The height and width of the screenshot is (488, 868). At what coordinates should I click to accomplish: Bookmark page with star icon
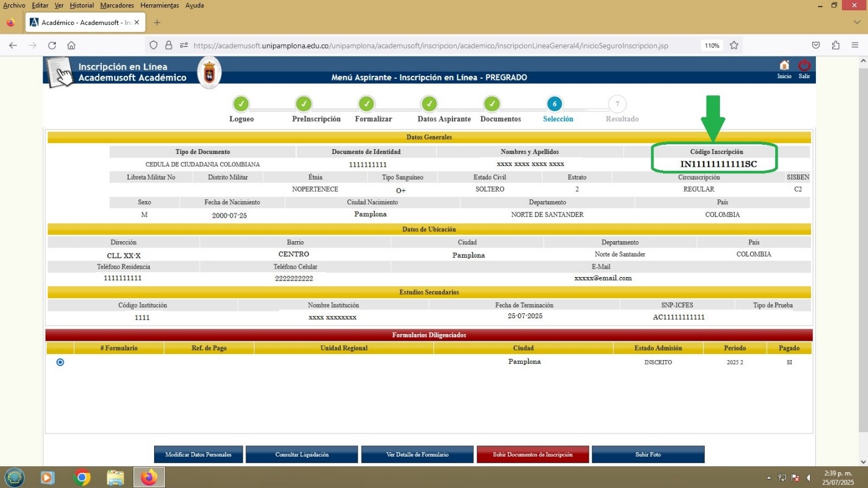734,45
